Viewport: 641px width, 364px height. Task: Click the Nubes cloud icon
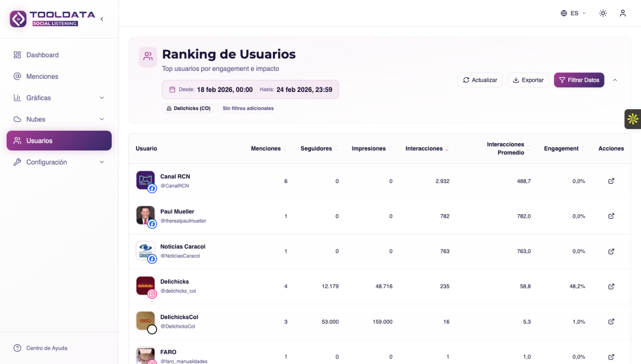18,119
